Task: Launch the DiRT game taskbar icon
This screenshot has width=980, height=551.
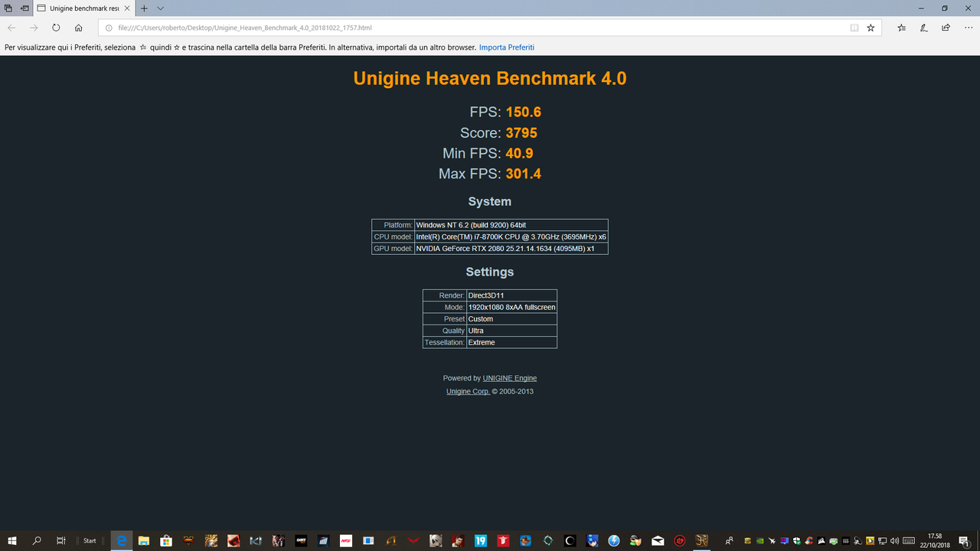Action: coord(302,540)
